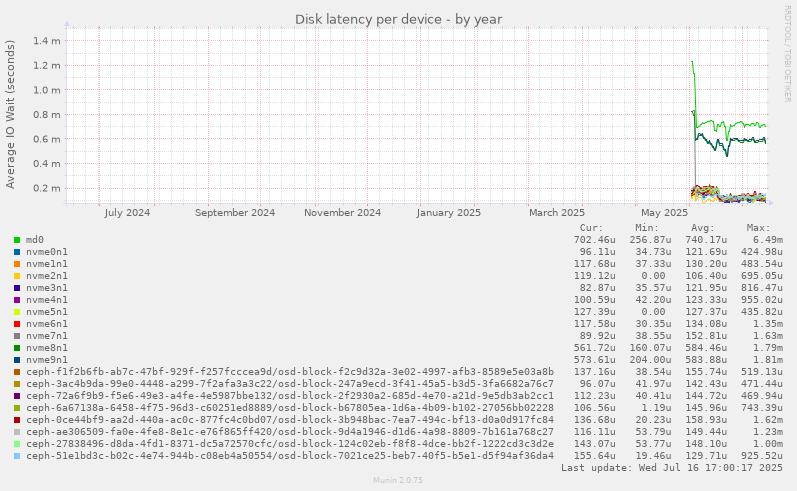Click the chart title Disk latency per device
The height and width of the screenshot is (491, 797).
(x=398, y=19)
